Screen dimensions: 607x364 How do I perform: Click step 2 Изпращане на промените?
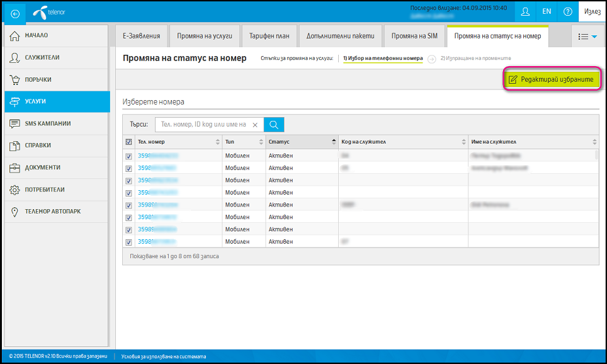476,59
